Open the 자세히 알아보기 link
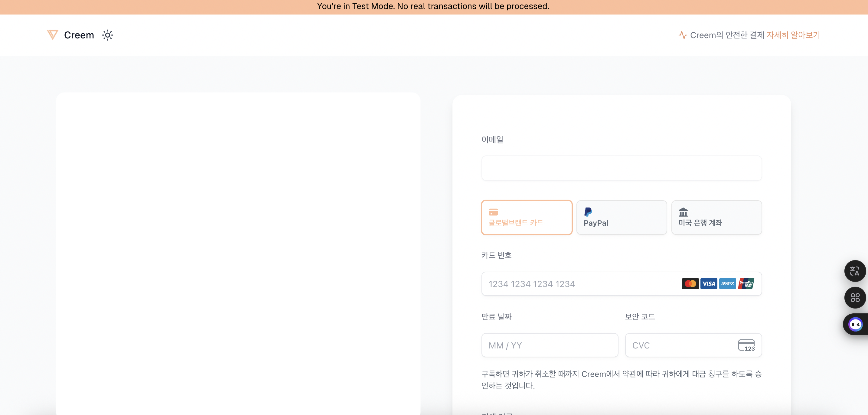 pyautogui.click(x=793, y=35)
